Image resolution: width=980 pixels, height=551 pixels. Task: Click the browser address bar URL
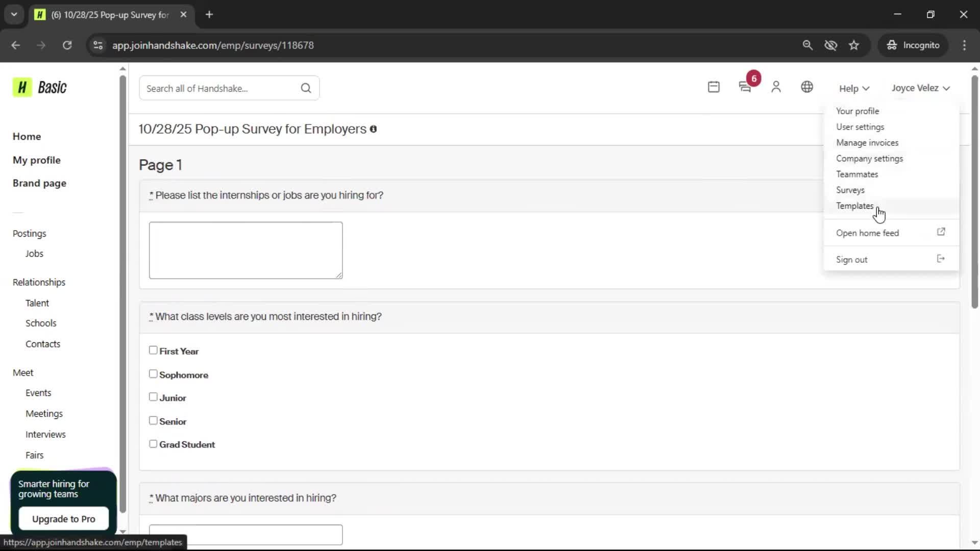[x=213, y=45]
